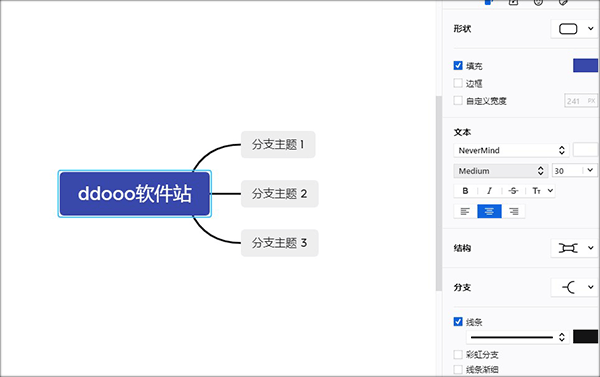The height and width of the screenshot is (377, 600).
Task: Open the Medium font weight dropdown
Action: tap(501, 171)
